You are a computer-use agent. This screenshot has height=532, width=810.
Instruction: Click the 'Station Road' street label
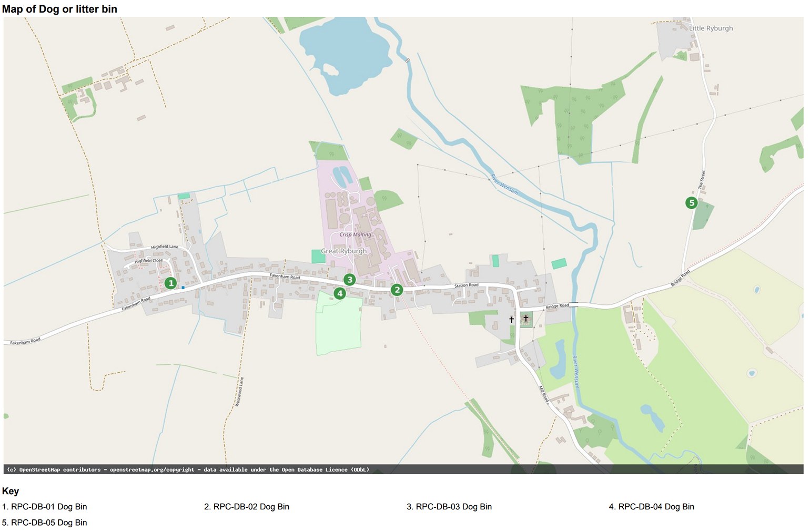pos(467,285)
